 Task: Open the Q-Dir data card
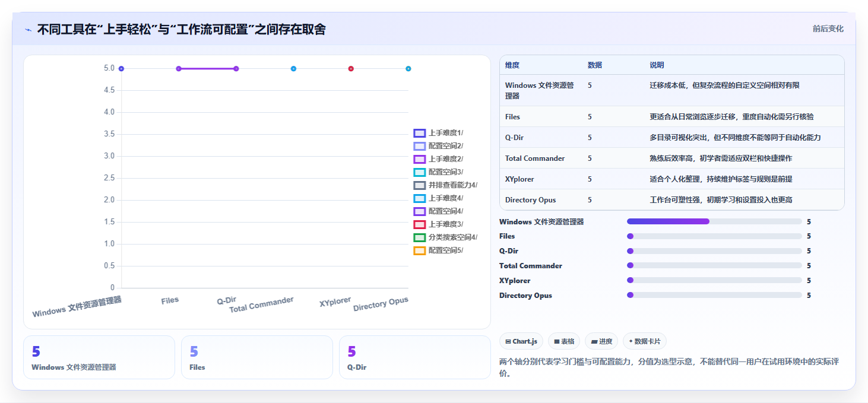click(415, 357)
